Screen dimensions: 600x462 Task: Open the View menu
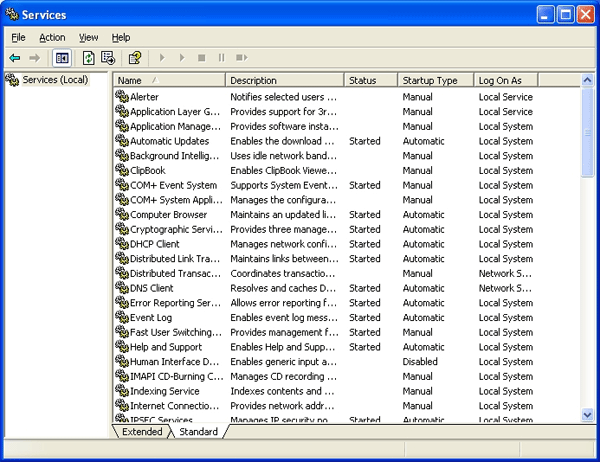[88, 38]
